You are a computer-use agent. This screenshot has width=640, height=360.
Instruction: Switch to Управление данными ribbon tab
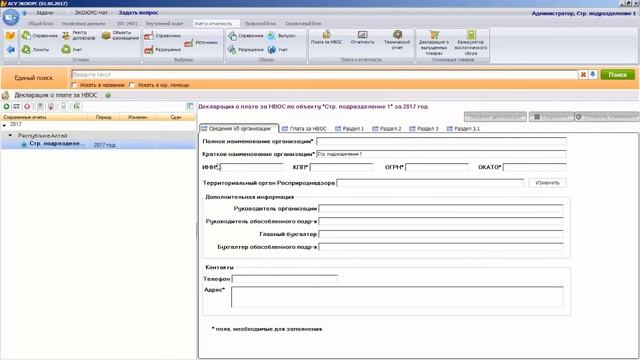(x=83, y=24)
